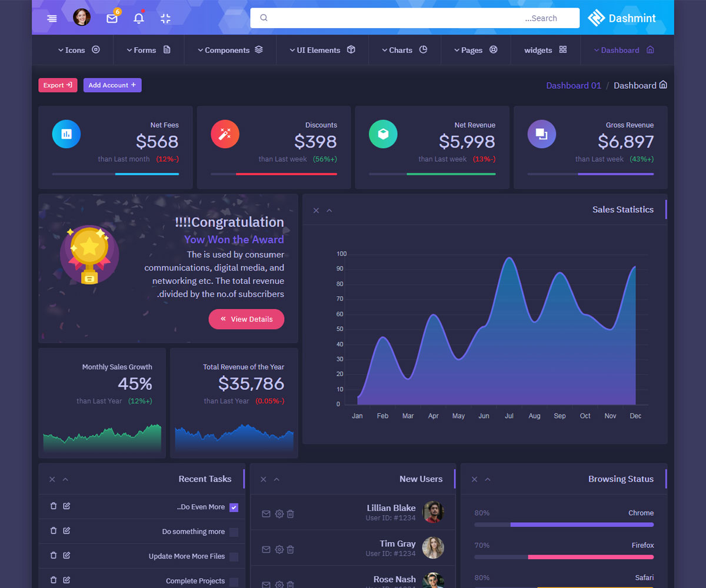706x588 pixels.
Task: Click the trash icon beside Lillian Blake
Action: 291,514
